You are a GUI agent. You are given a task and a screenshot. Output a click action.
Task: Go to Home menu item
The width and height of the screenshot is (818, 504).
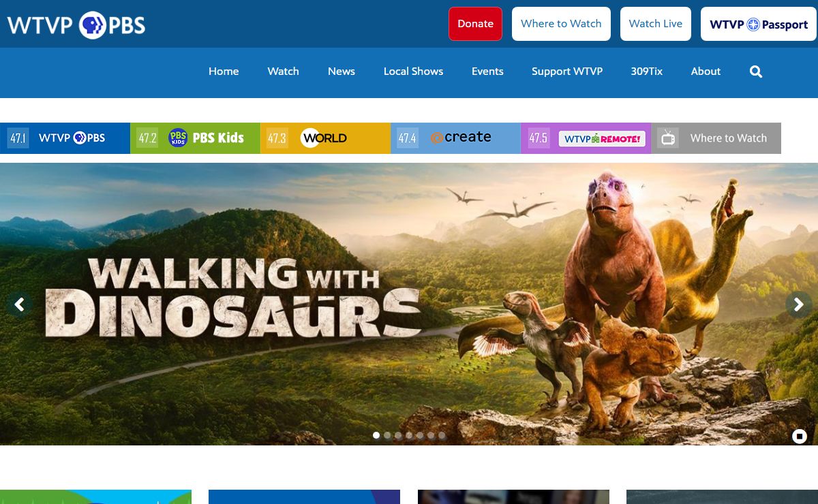[224, 72]
